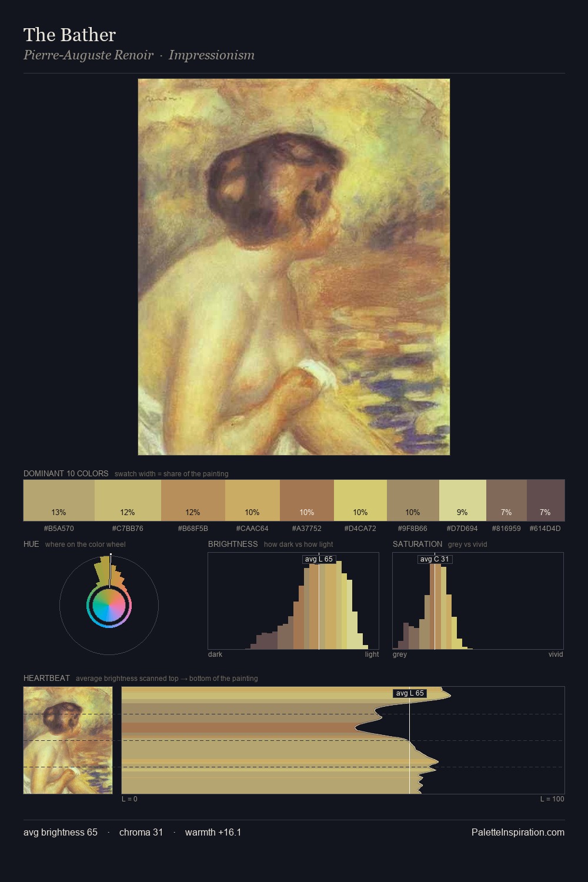Click the warmth +16.1 footer text
This screenshot has width=588, height=882.
pos(213,832)
